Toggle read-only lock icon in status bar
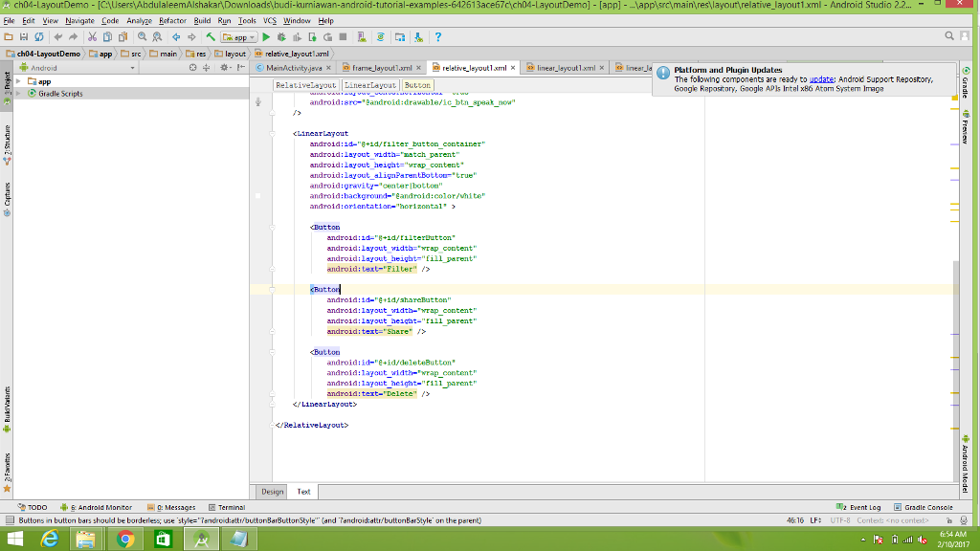980x551 pixels. tap(948, 520)
